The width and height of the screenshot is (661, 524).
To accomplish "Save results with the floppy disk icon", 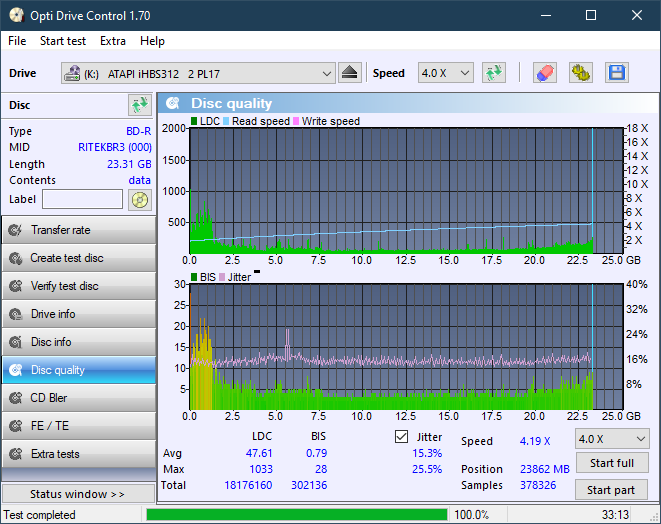I will 616,73.
